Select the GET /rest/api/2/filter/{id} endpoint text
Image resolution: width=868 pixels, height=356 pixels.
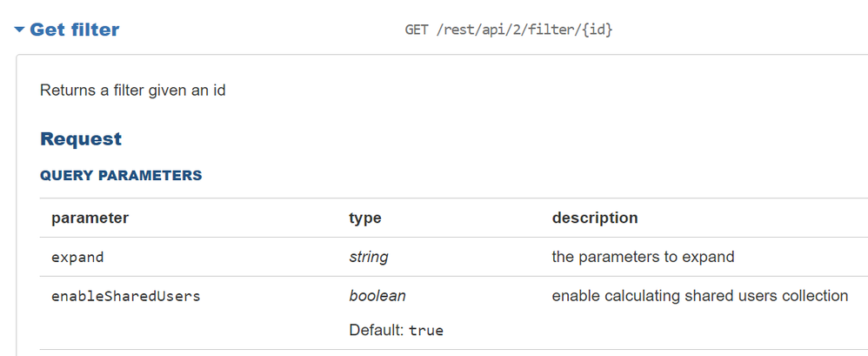tap(509, 30)
